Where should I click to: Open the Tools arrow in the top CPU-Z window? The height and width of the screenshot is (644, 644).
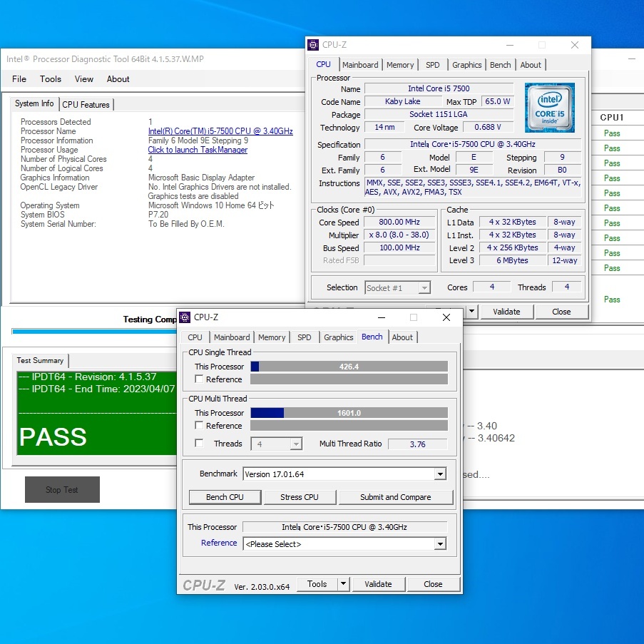(x=471, y=311)
